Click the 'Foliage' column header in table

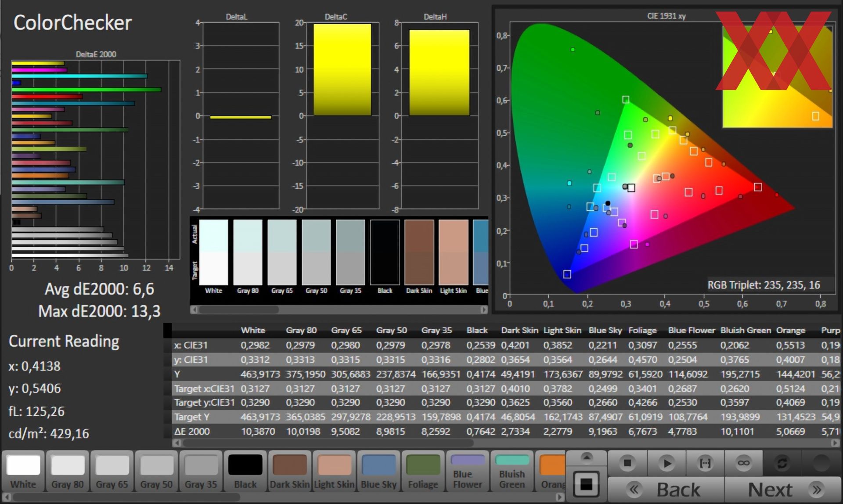click(642, 330)
